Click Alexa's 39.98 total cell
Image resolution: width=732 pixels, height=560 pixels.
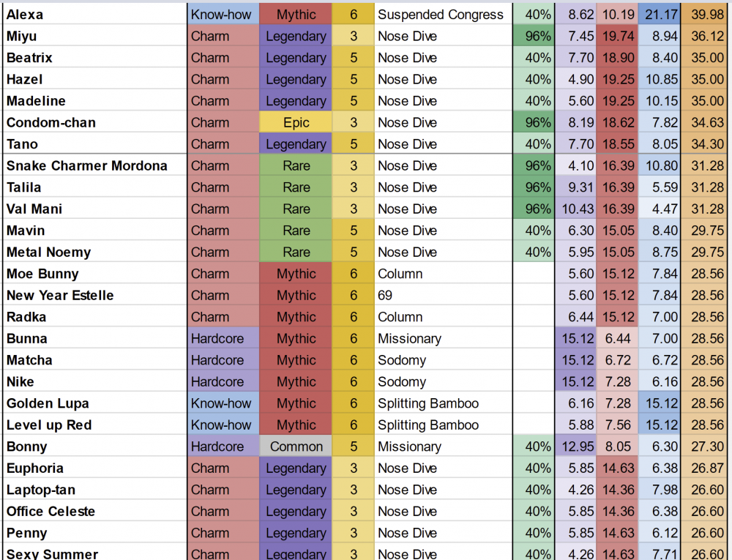pos(706,15)
